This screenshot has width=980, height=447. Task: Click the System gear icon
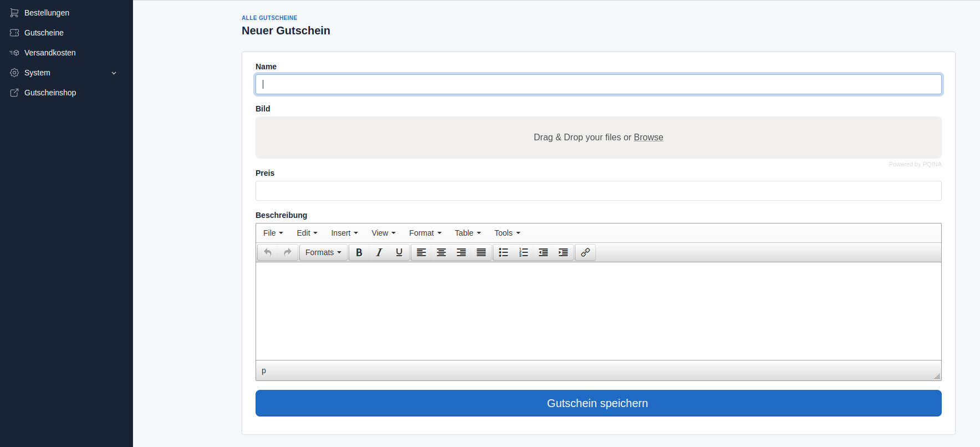click(14, 73)
